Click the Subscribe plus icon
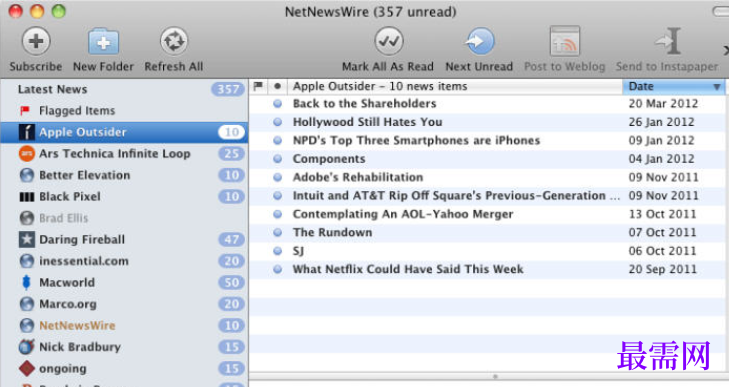 (x=36, y=41)
